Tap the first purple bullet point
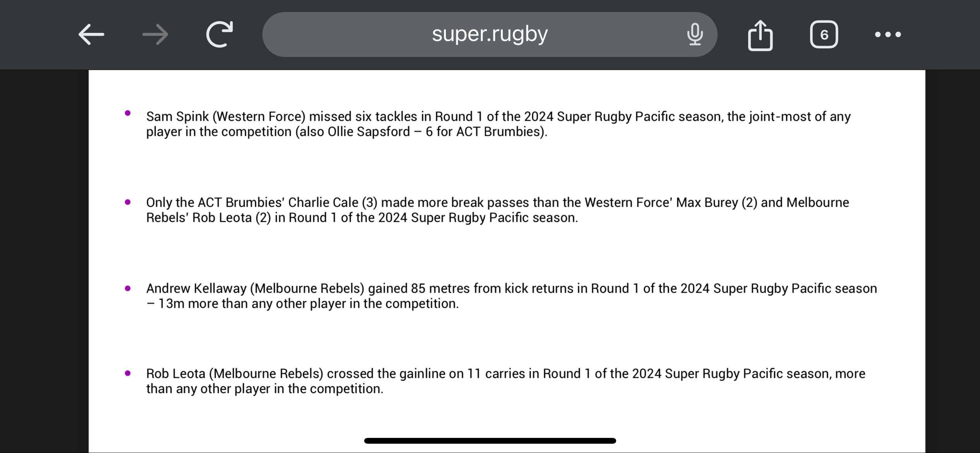The width and height of the screenshot is (980, 453). (x=128, y=113)
